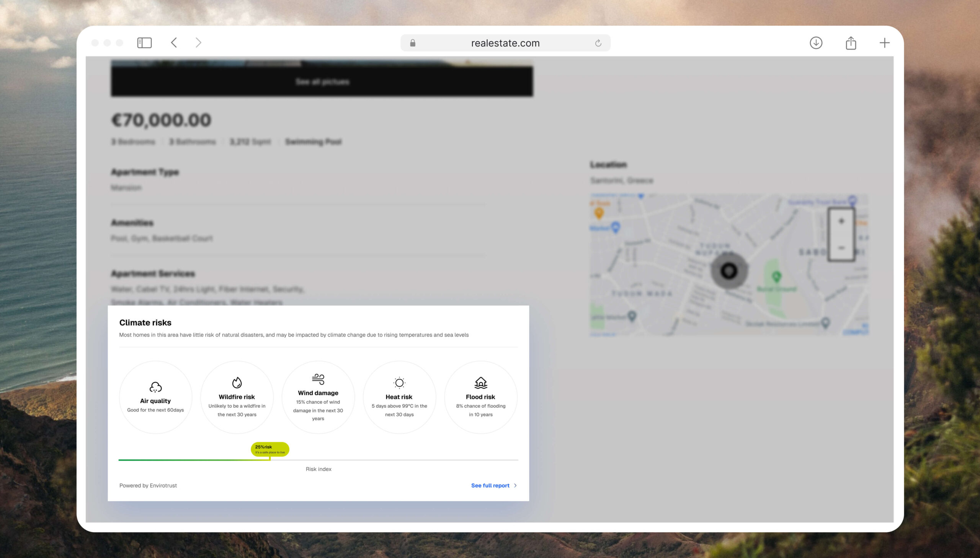980x558 pixels.
Task: Click the padlock icon in the address bar
Action: click(413, 43)
